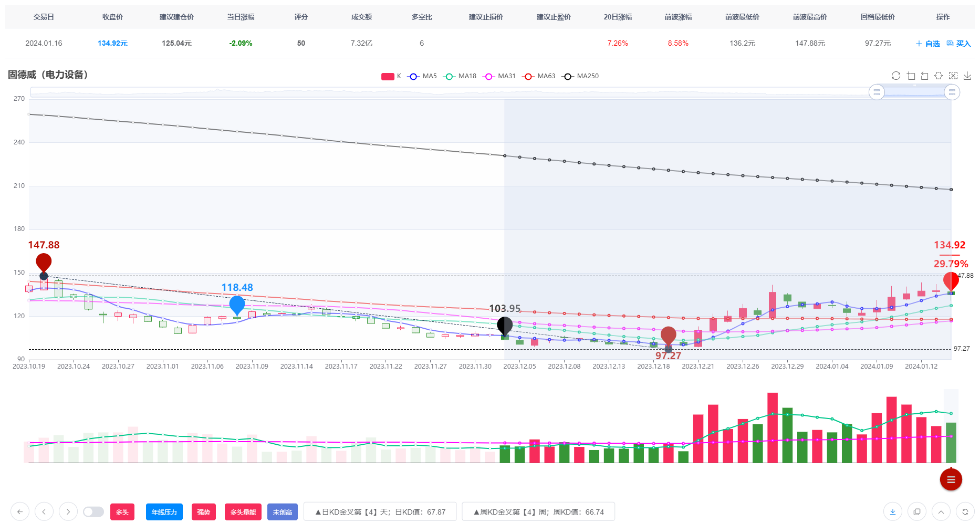Click the bottom-right collapse up chevron

coord(941,511)
